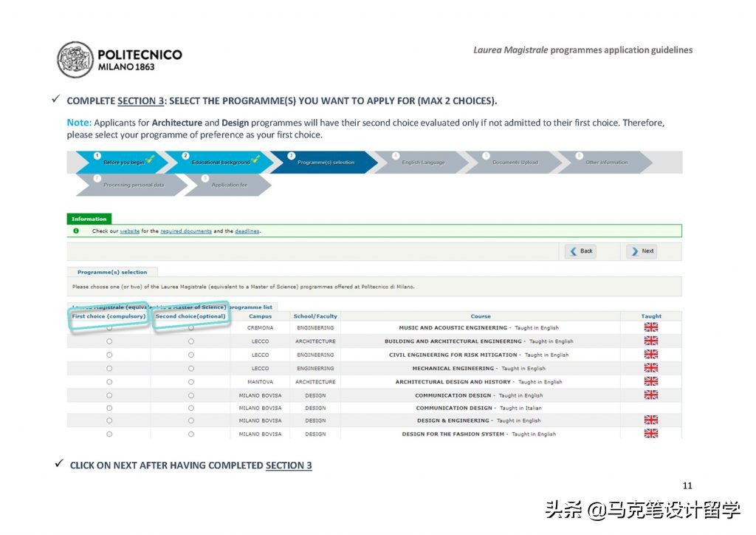
Task: Click the UK flag for Building and Architectural Engineering
Action: pos(651,341)
